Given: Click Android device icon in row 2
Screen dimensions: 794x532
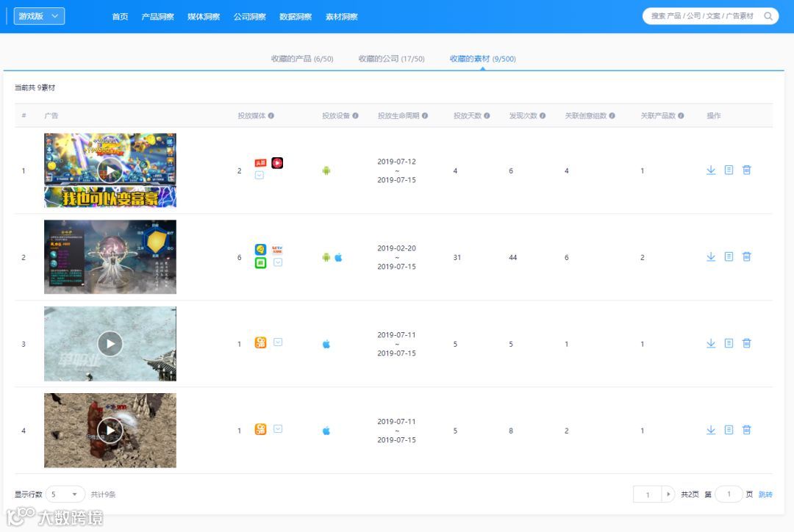Looking at the screenshot, I should (x=326, y=258).
